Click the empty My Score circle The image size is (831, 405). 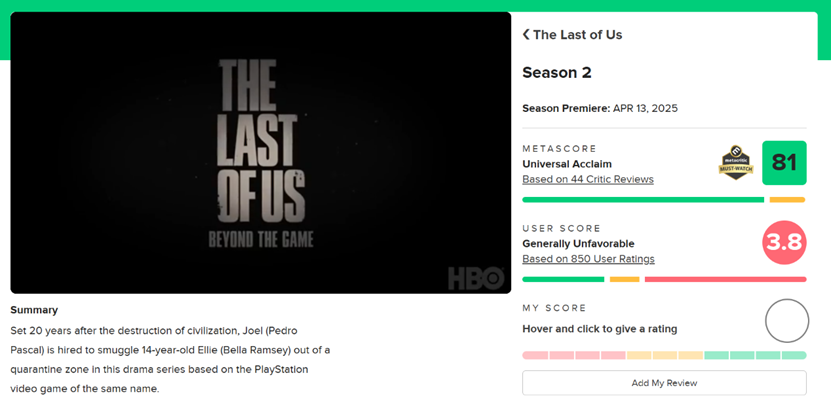786,321
